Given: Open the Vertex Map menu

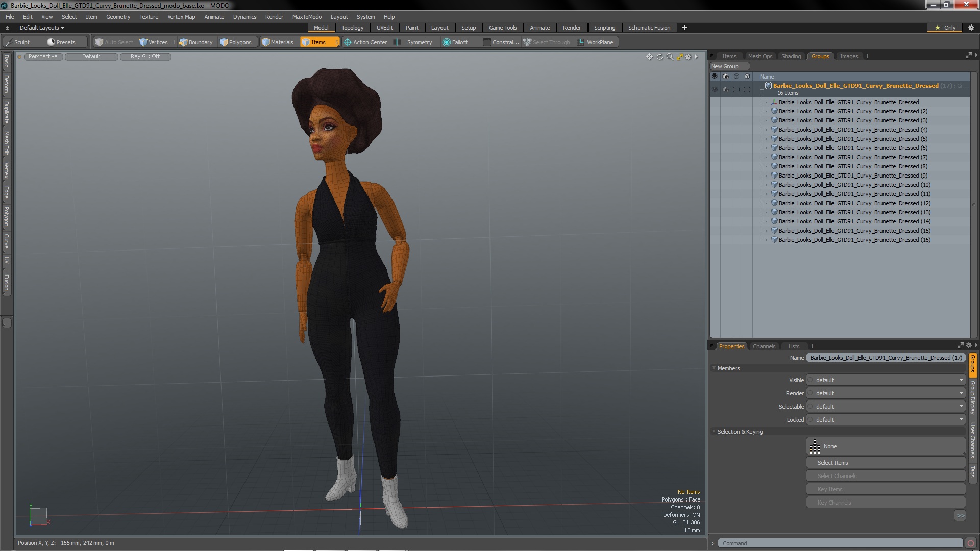Looking at the screenshot, I should pyautogui.click(x=181, y=17).
